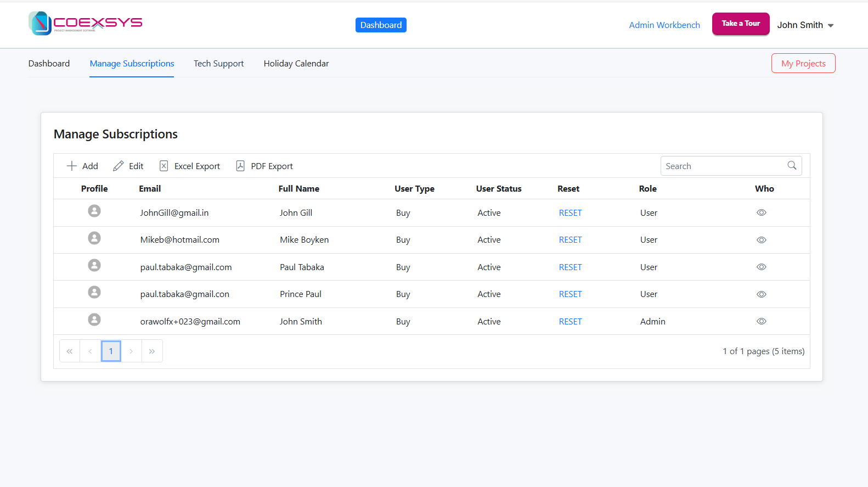Open John Smith user dropdown
Image resolution: width=868 pixels, height=487 pixels.
[x=805, y=25]
